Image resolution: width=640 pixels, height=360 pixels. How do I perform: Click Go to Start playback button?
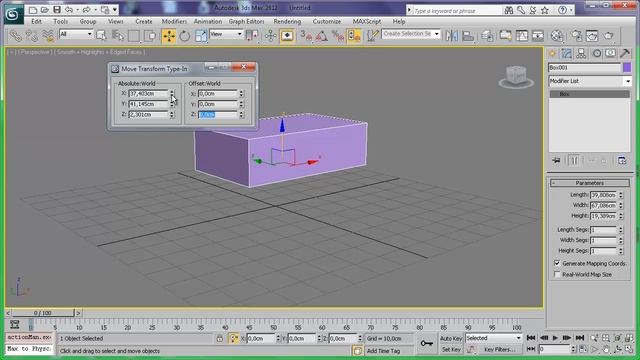pos(531,338)
